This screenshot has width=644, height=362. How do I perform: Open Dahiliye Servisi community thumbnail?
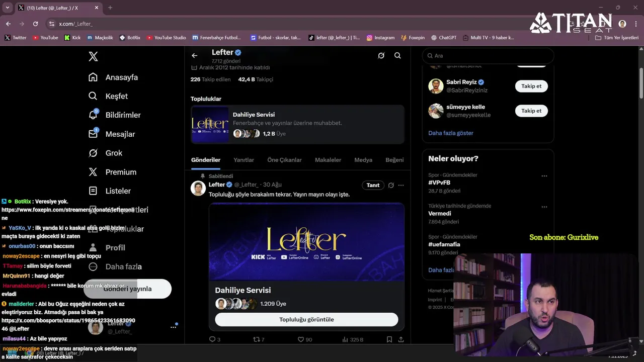point(210,124)
